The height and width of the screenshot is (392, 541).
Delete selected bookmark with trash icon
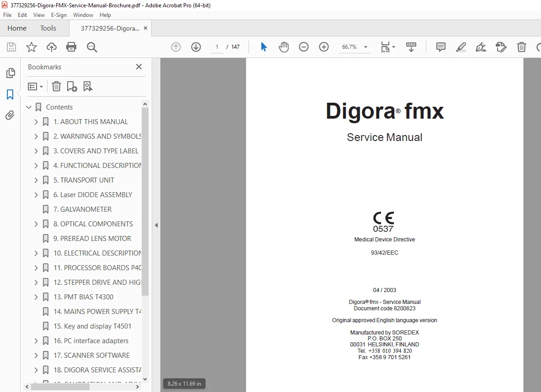[56, 86]
